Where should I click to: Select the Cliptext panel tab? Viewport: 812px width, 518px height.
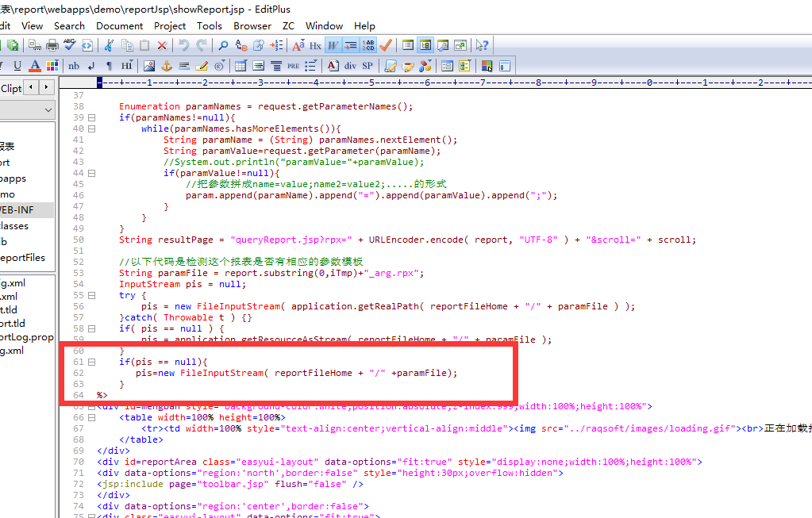click(x=11, y=89)
